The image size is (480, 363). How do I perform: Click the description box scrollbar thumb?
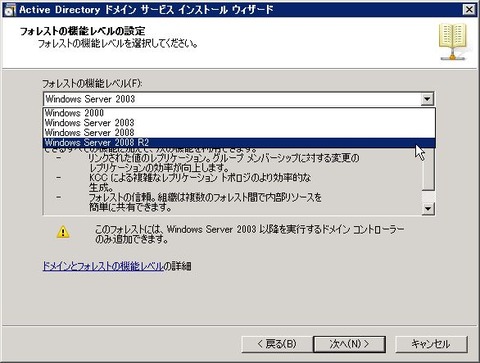(x=428, y=169)
